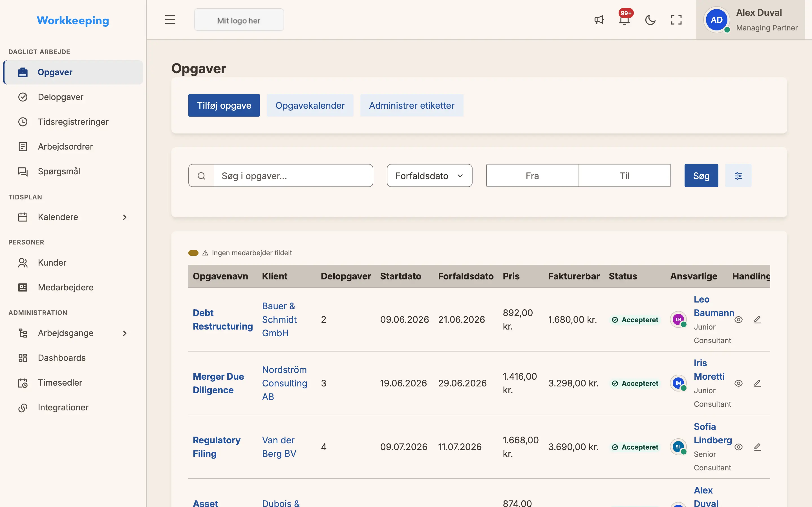
Task: Click the yellow 'Ingen medarbejder tildelt' swatch
Action: pos(193,253)
